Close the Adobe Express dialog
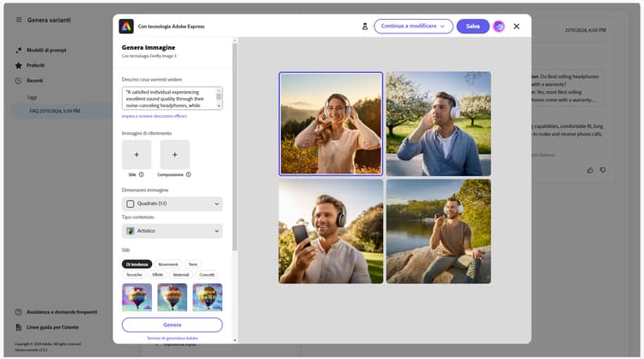 (x=517, y=27)
